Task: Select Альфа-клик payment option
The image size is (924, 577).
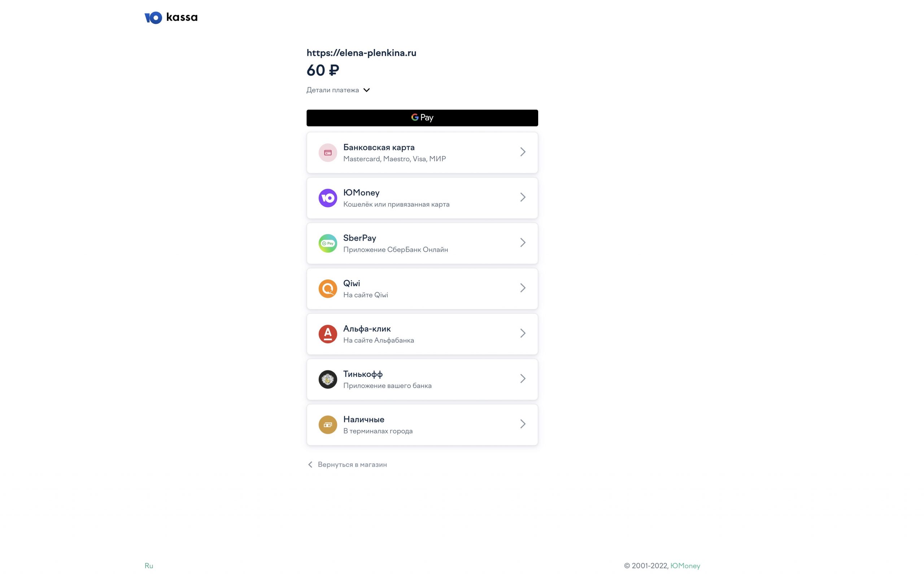Action: 422,334
